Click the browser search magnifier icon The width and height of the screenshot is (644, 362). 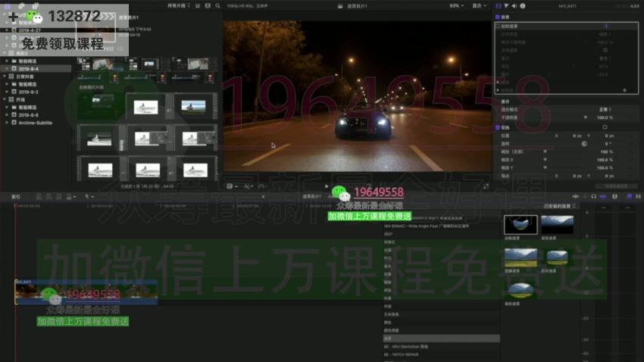pyautogui.click(x=217, y=6)
